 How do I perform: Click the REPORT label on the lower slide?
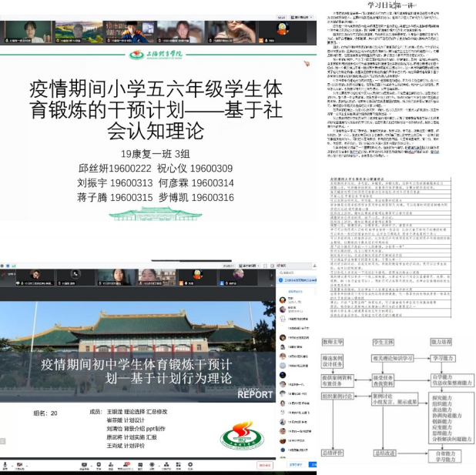click(254, 395)
